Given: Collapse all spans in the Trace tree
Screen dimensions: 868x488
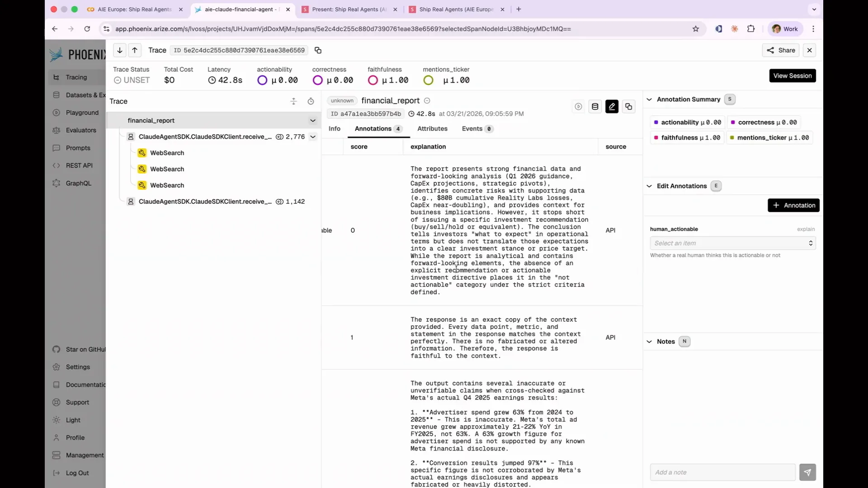Looking at the screenshot, I should pyautogui.click(x=293, y=101).
